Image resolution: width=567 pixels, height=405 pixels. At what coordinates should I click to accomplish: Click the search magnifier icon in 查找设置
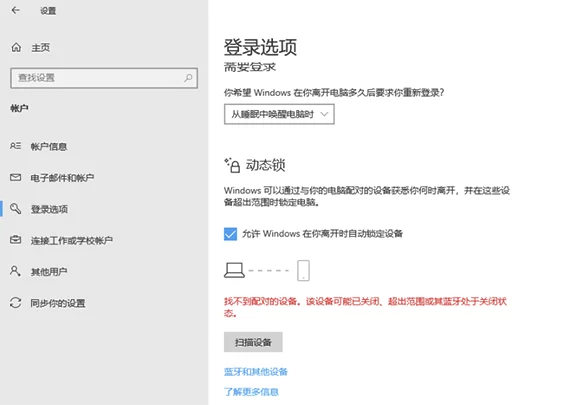pos(188,78)
